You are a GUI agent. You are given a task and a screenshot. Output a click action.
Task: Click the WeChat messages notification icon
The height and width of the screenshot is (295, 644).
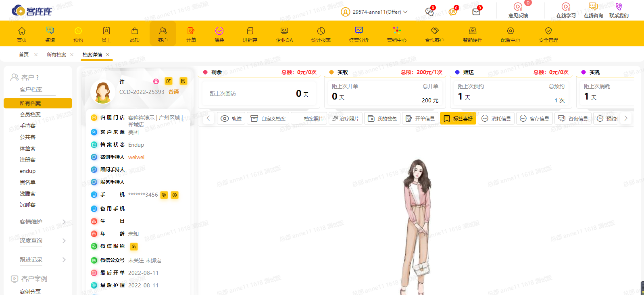(x=429, y=12)
